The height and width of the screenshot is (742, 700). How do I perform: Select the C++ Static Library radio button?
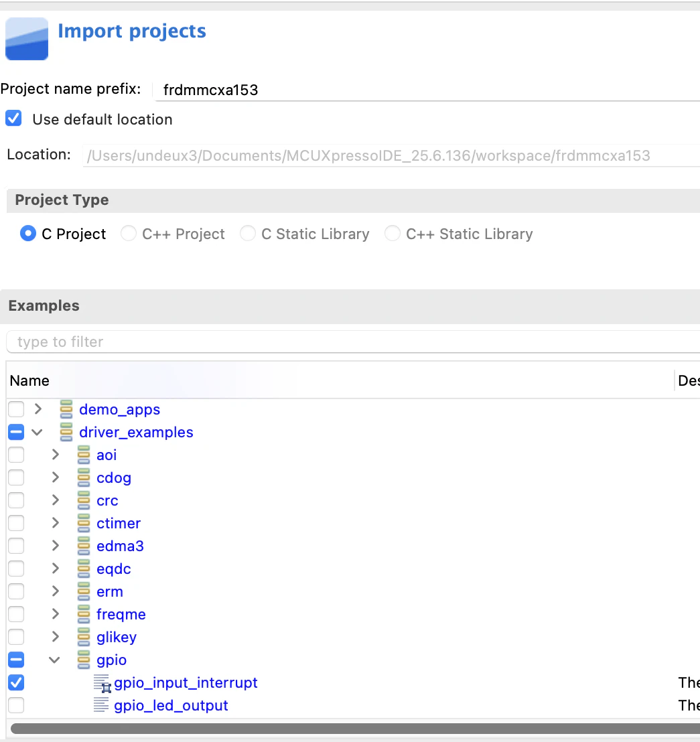393,233
